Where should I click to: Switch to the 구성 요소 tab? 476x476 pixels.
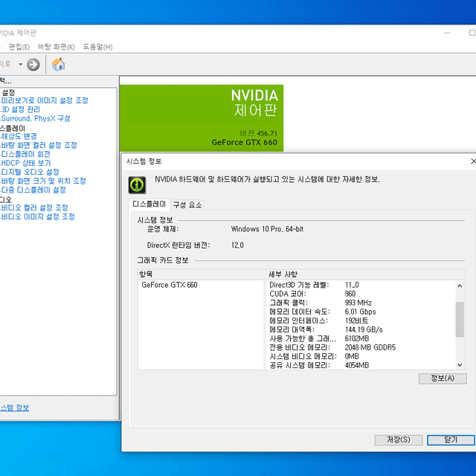point(187,205)
